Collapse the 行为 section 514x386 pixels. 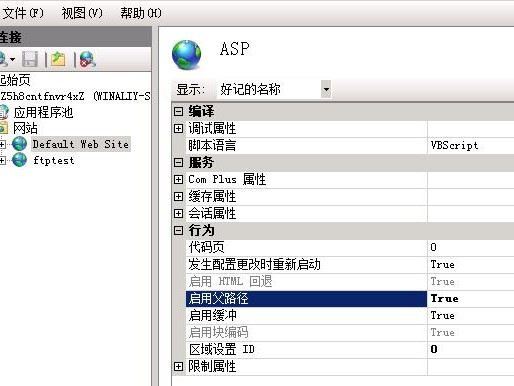[x=179, y=230]
